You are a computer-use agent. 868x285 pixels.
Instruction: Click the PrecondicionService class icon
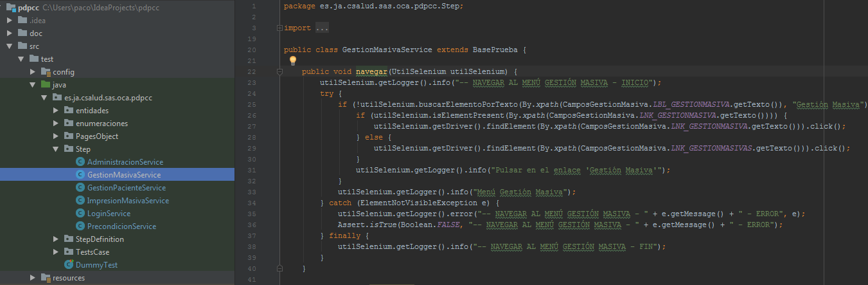[x=80, y=226]
